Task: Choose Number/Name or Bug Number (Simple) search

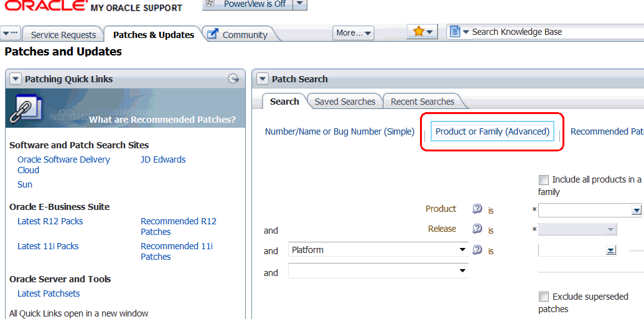Action: pos(340,131)
